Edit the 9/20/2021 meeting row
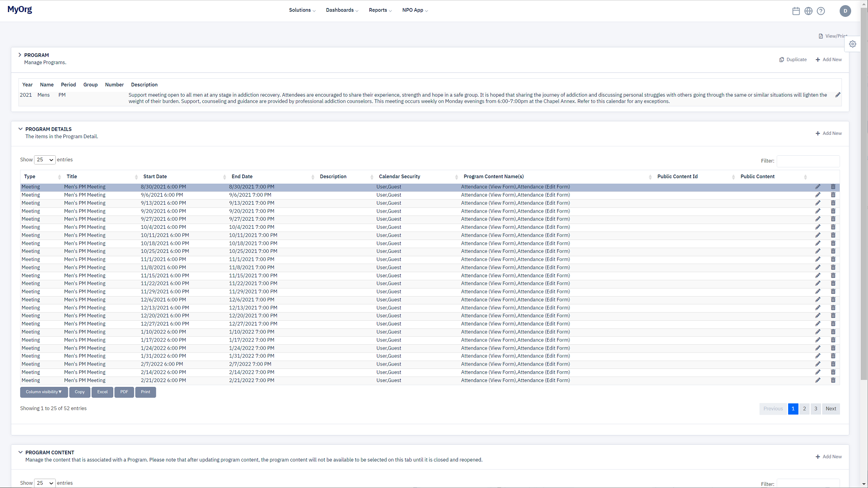This screenshot has height=488, width=868. click(817, 211)
